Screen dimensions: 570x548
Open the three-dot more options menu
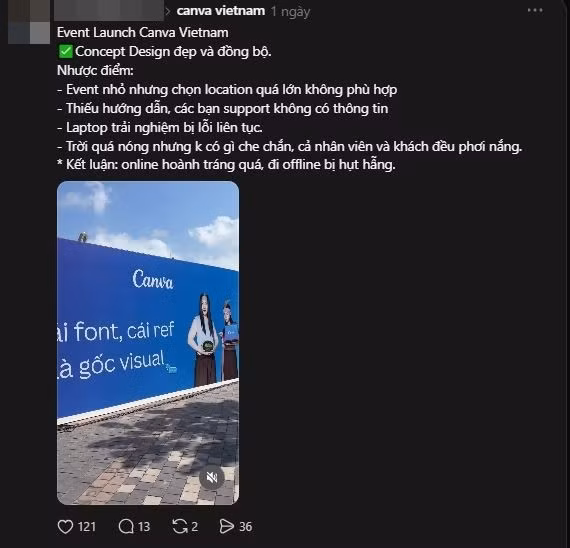pos(535,11)
